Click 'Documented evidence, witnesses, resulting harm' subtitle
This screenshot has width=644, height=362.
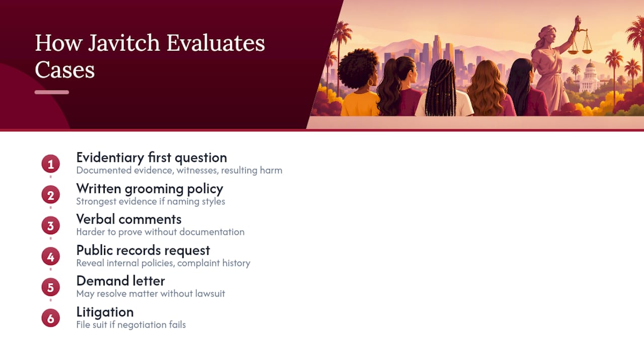pos(179,170)
